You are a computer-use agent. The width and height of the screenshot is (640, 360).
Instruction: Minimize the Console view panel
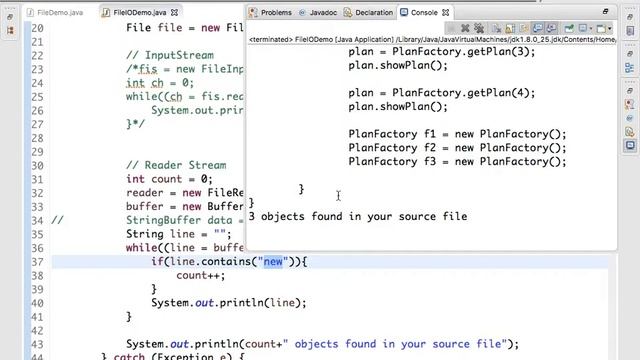(x=605, y=11)
